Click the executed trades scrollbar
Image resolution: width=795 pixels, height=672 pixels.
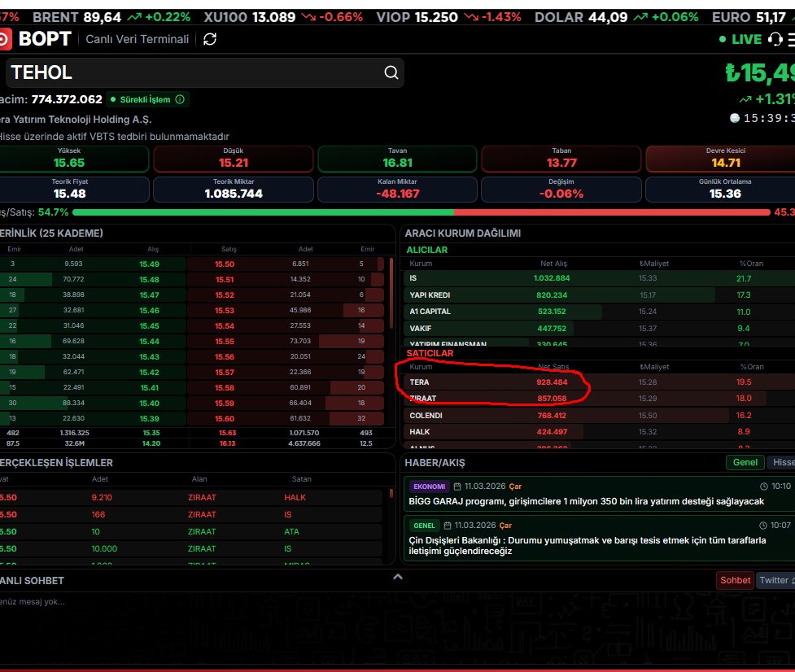point(391,493)
